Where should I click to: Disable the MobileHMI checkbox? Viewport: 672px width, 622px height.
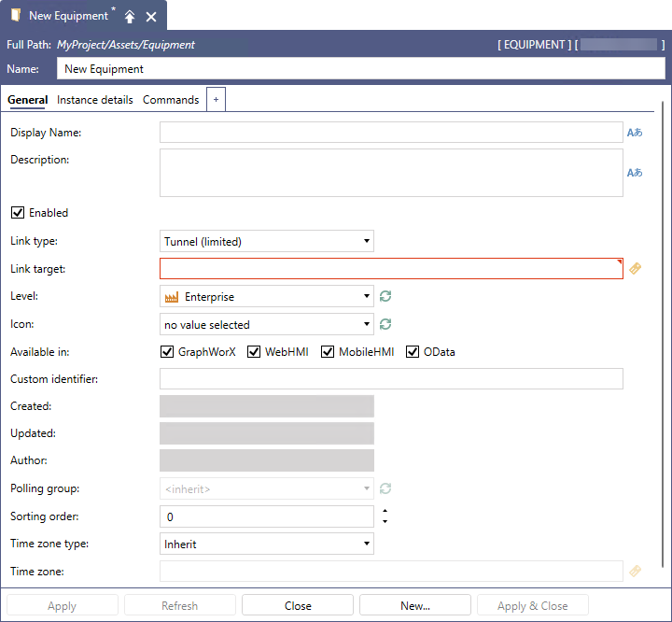tap(328, 352)
